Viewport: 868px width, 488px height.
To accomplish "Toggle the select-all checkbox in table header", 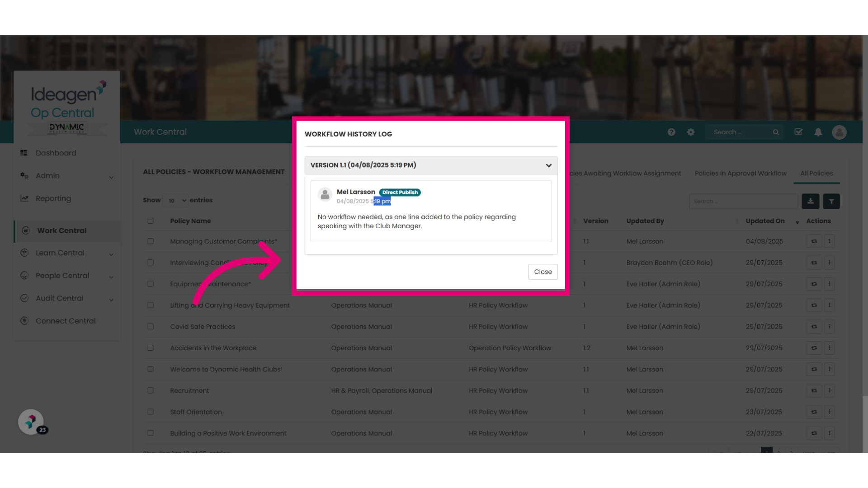I will [151, 221].
